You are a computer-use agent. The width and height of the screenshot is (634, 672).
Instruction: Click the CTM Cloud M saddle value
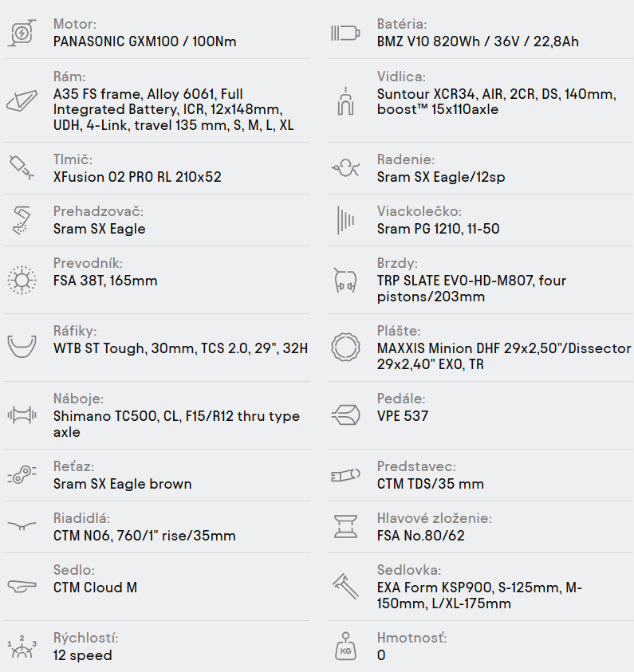(95, 588)
